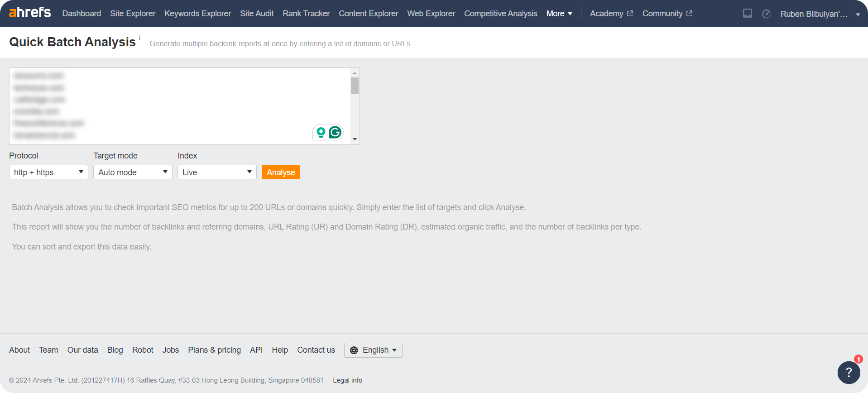The image size is (868, 393).
Task: Open the notifications device icon in header
Action: point(748,14)
